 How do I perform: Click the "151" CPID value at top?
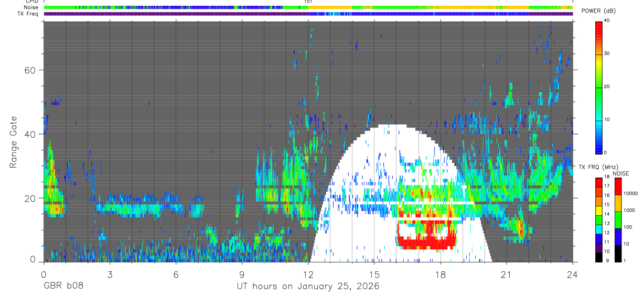308,2
